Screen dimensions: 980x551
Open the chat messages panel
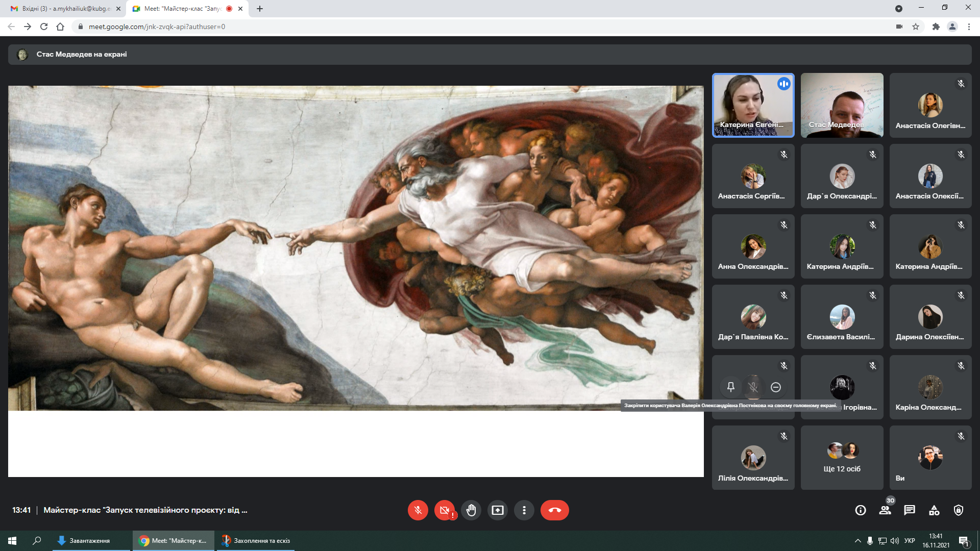[x=910, y=510]
